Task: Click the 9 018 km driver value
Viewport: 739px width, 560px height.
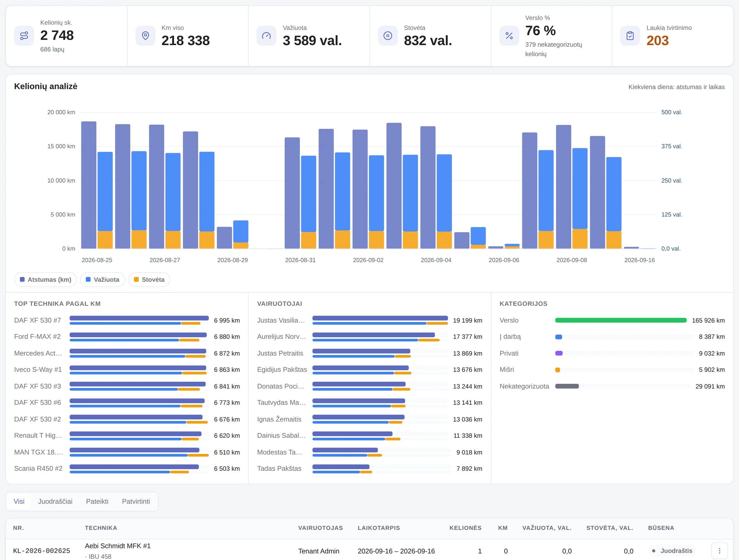Action: coord(469,452)
